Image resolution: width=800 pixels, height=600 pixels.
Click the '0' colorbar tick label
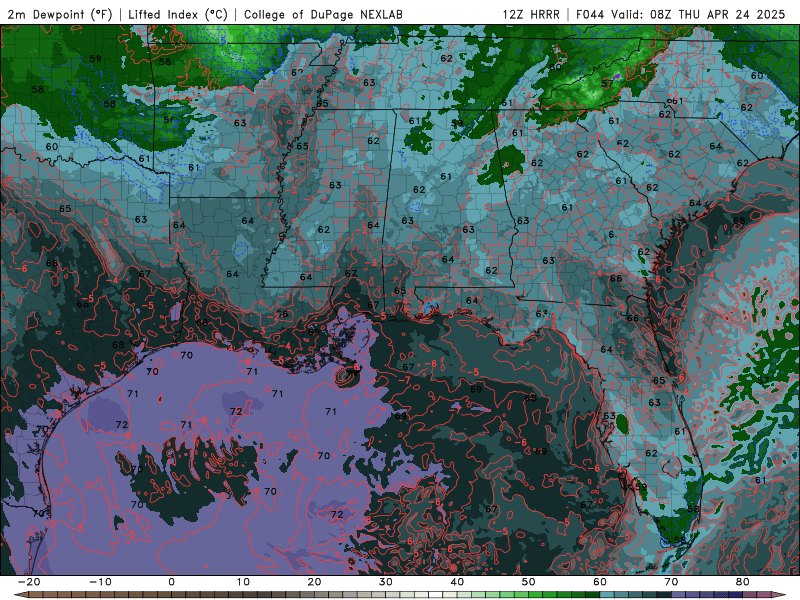coord(171,582)
